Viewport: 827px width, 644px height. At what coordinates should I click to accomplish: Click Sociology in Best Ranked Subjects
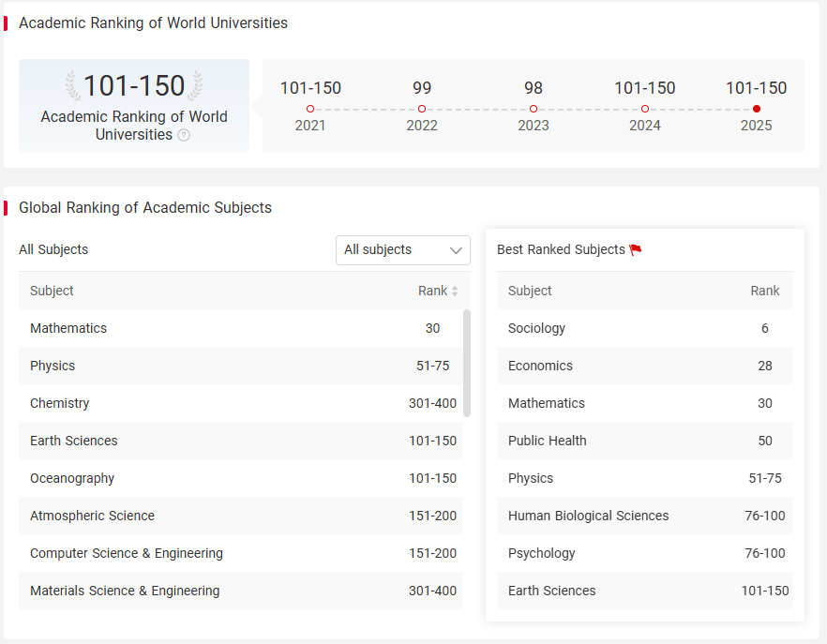pyautogui.click(x=536, y=328)
